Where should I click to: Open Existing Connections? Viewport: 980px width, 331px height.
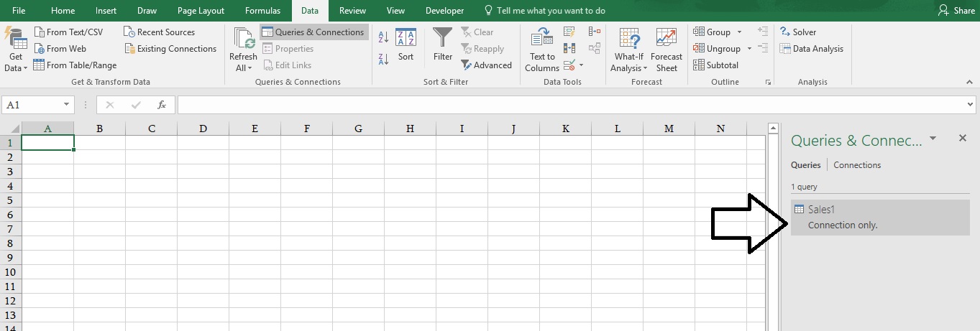coord(170,49)
